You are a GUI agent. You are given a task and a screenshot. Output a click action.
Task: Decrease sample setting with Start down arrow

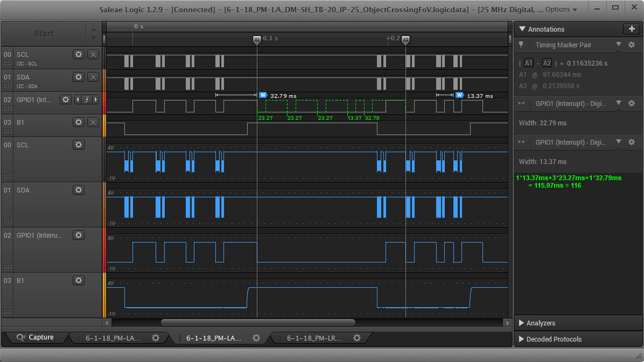pyautogui.click(x=93, y=38)
